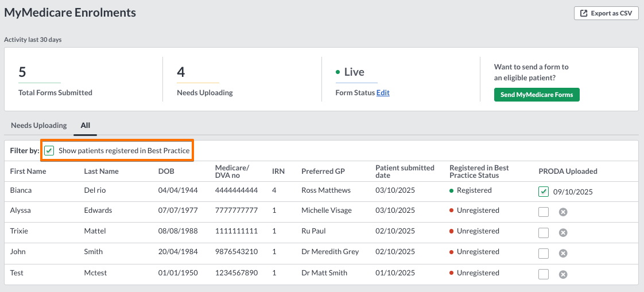Image resolution: width=644 pixels, height=292 pixels.
Task: Click first name Alyssa
Action: tap(21, 211)
